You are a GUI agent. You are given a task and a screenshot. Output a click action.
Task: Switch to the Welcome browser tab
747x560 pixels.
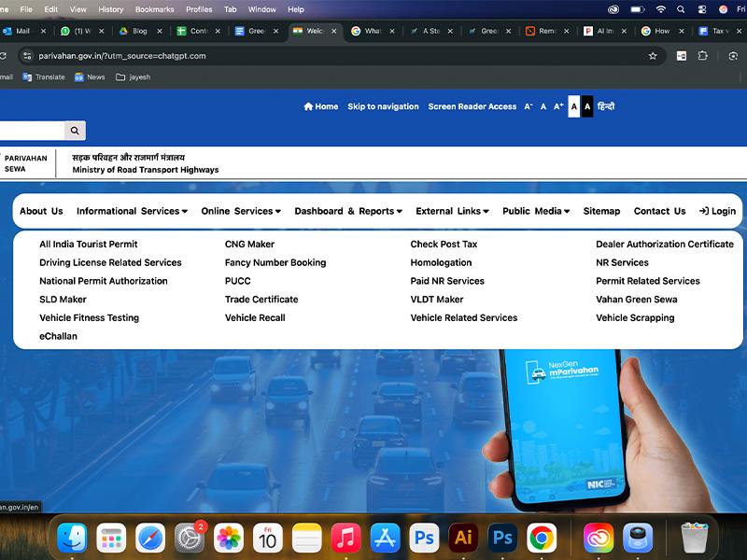[x=313, y=30]
